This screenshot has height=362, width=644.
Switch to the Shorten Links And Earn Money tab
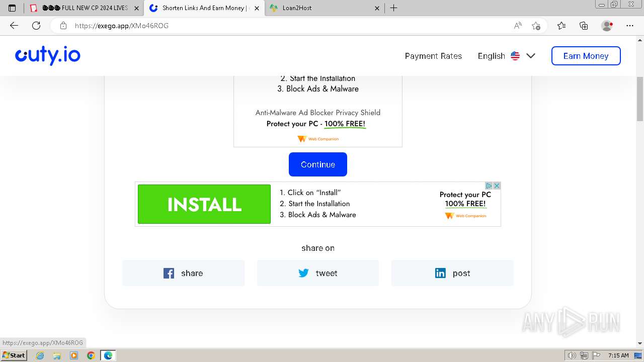coord(204,8)
